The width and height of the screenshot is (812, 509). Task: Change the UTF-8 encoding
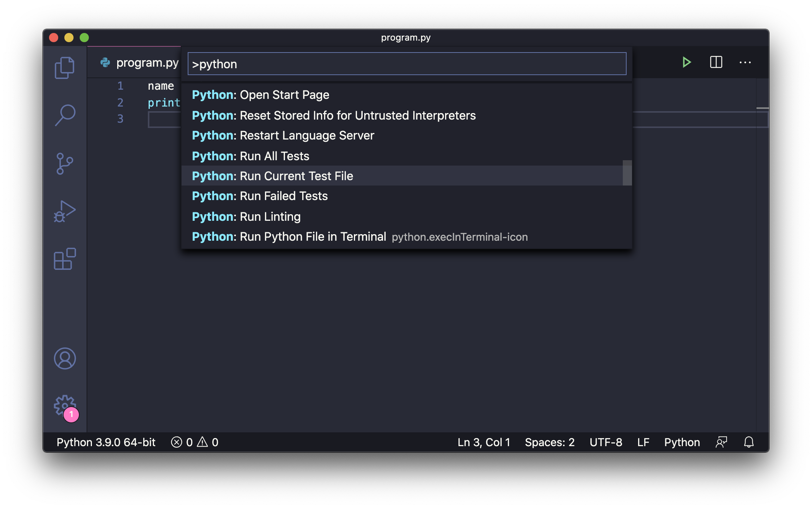(x=606, y=442)
